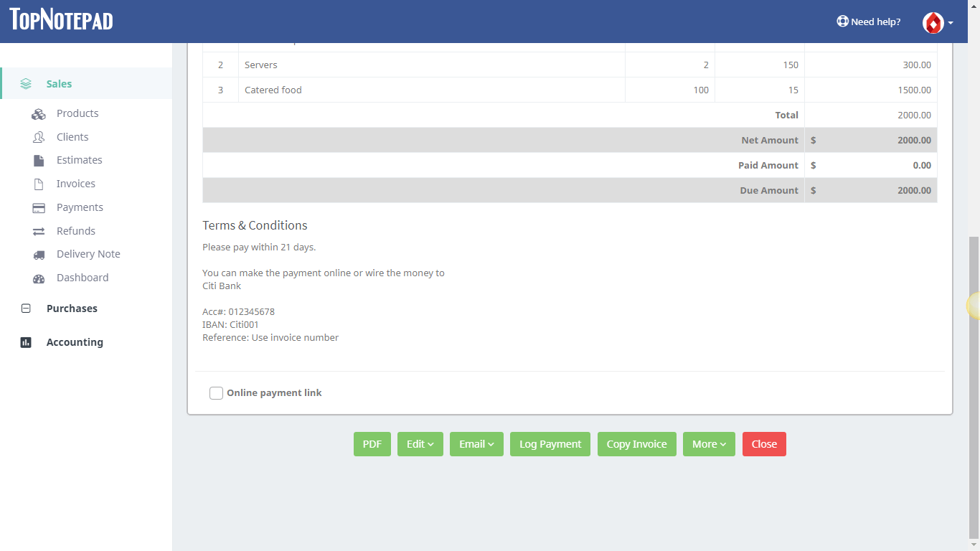Click the Paid Amount 0.00 value

click(x=922, y=165)
